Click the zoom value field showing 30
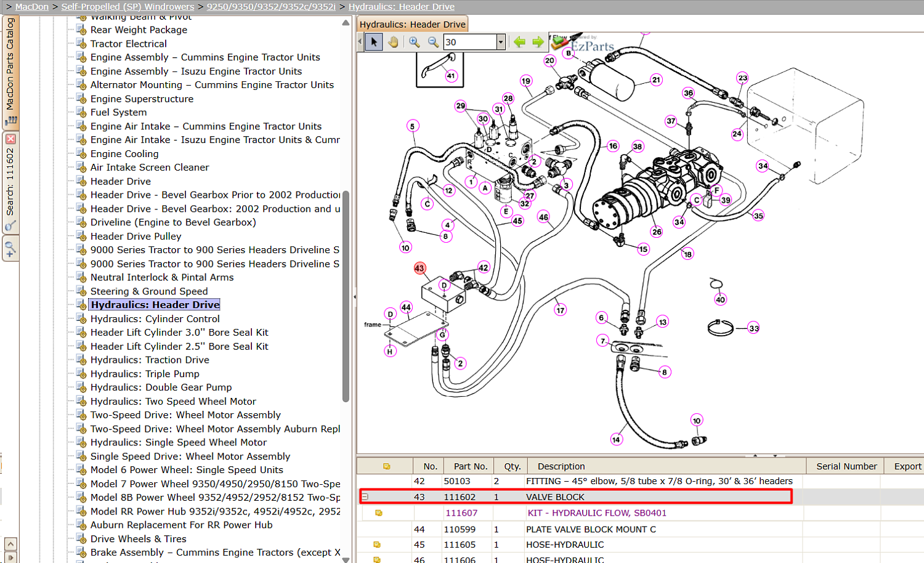This screenshot has width=924, height=563. click(x=470, y=42)
